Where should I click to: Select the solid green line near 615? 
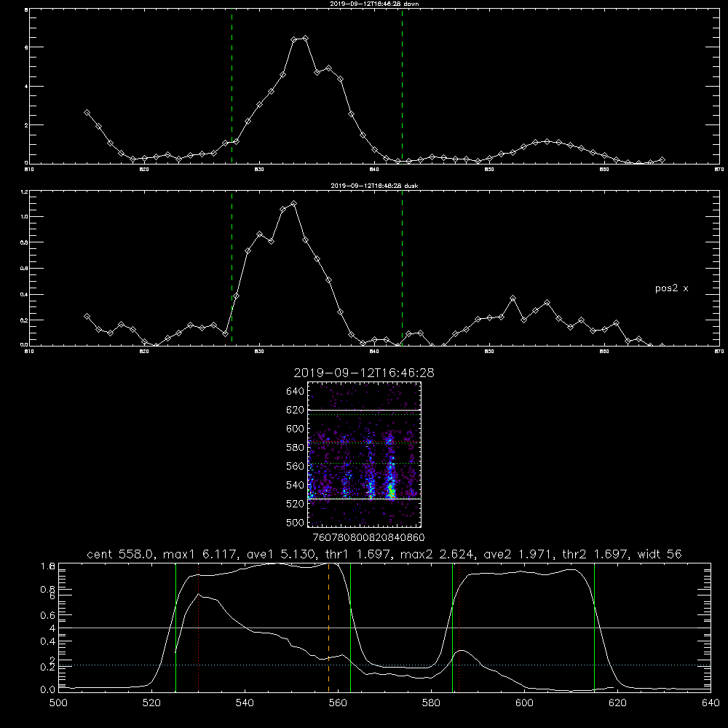click(x=594, y=627)
